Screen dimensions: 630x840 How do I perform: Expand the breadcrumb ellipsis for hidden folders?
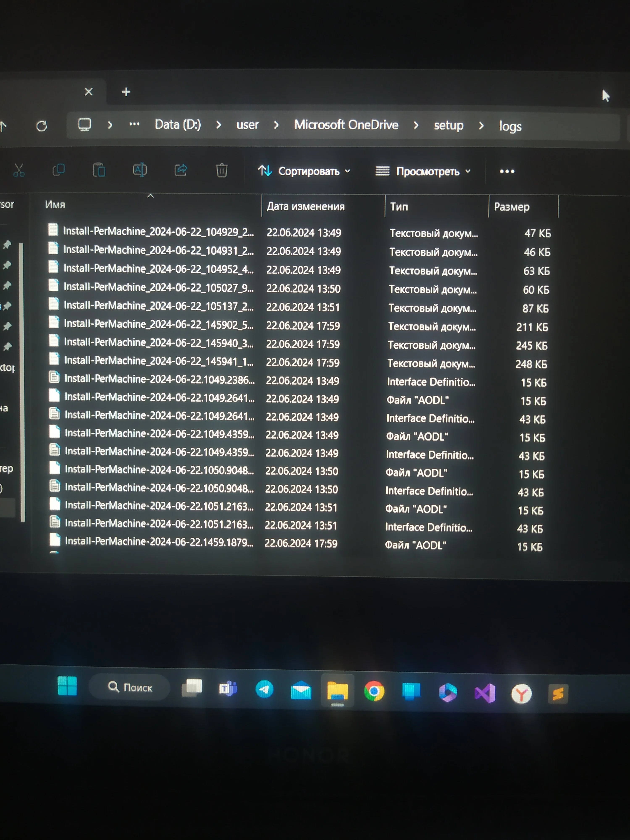coord(134,124)
